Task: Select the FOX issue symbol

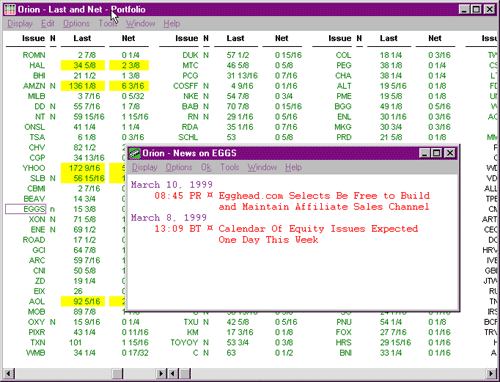Action: 344,332
